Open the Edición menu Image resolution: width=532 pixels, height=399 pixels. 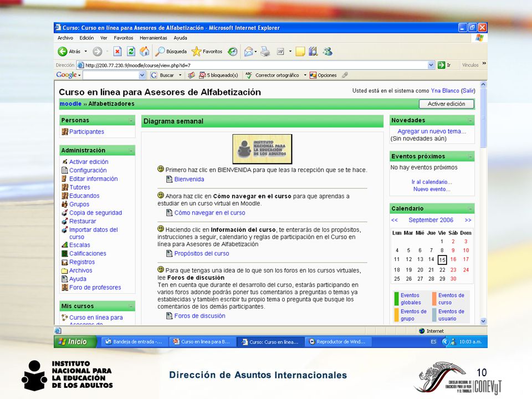(86, 38)
